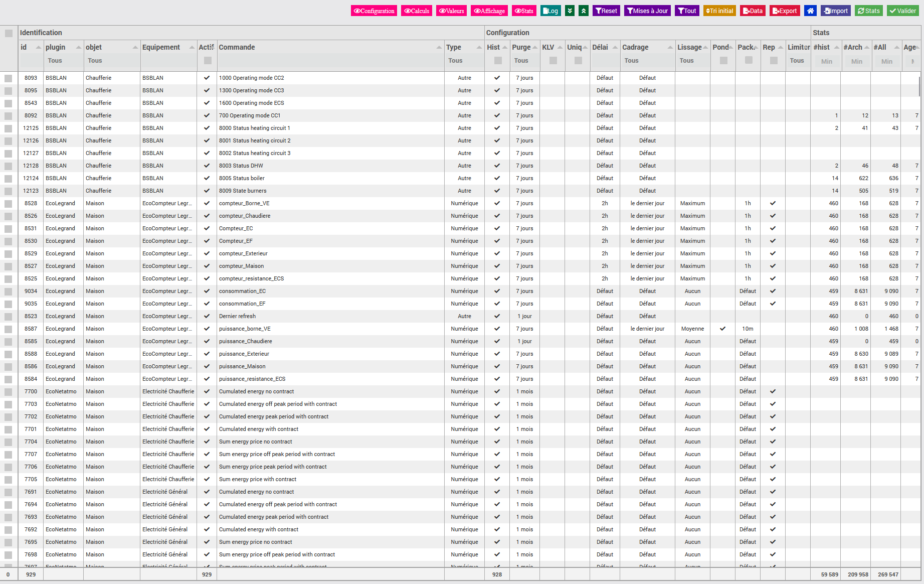924x584 pixels.
Task: Sort by Type column arrow
Action: click(479, 47)
